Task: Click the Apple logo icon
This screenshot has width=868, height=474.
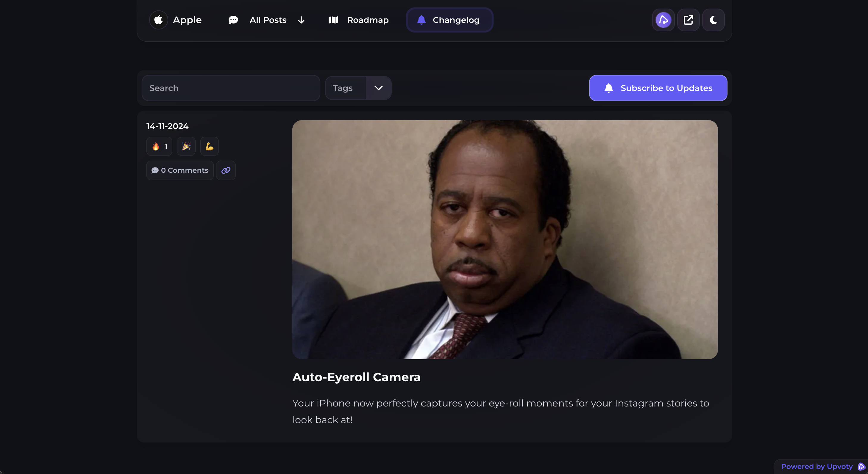Action: (158, 20)
